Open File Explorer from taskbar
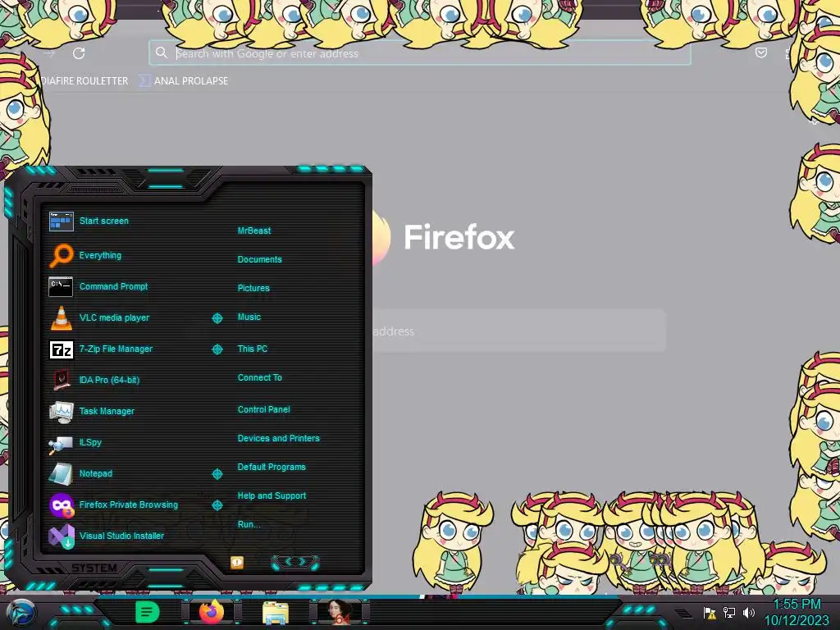 pos(276,613)
